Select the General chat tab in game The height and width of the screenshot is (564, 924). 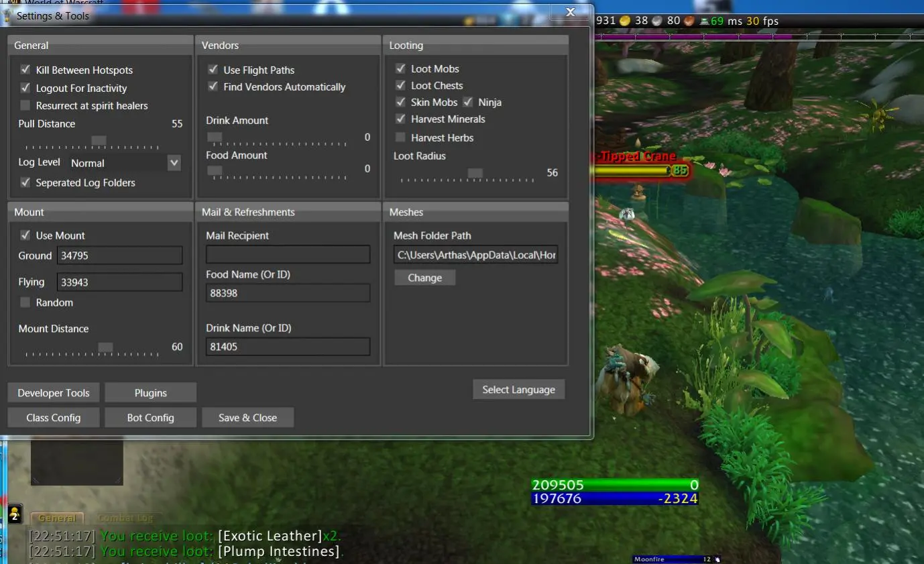pos(57,518)
